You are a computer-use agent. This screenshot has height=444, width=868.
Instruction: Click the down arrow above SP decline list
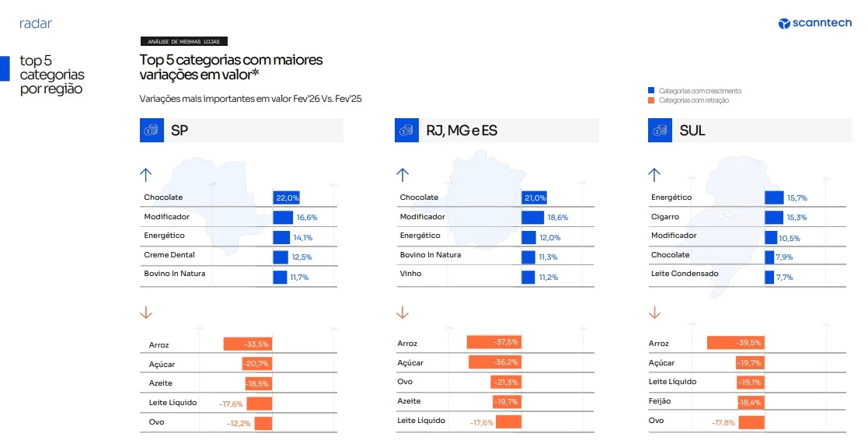tap(146, 313)
